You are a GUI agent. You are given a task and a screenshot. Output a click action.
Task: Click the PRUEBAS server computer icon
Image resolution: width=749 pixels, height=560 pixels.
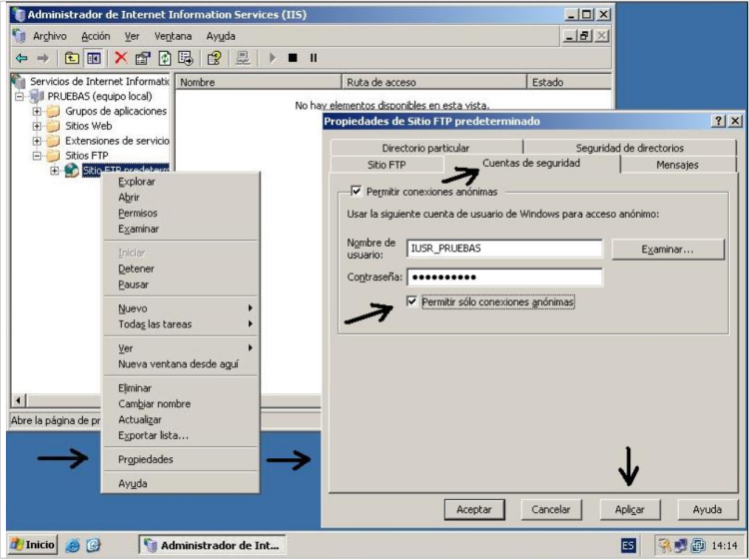(36, 96)
